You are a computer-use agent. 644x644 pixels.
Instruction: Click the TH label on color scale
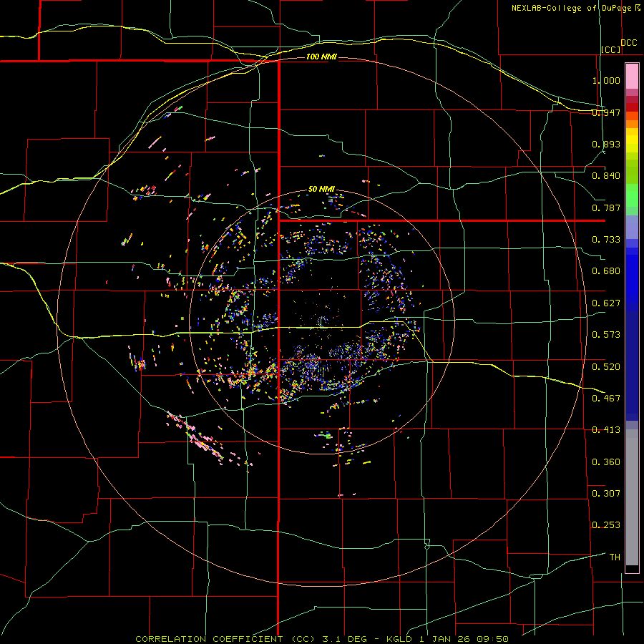click(615, 557)
